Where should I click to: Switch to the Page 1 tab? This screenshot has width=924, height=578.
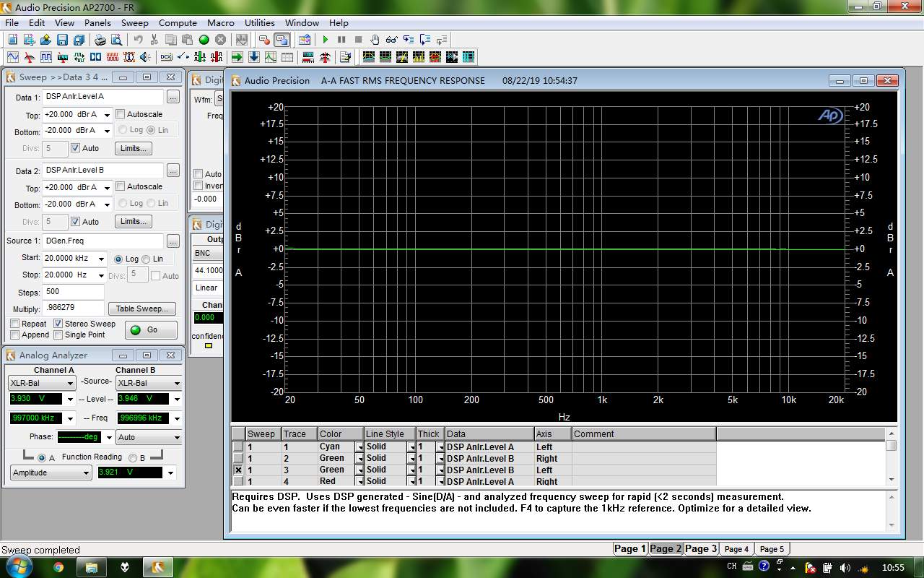pos(630,548)
